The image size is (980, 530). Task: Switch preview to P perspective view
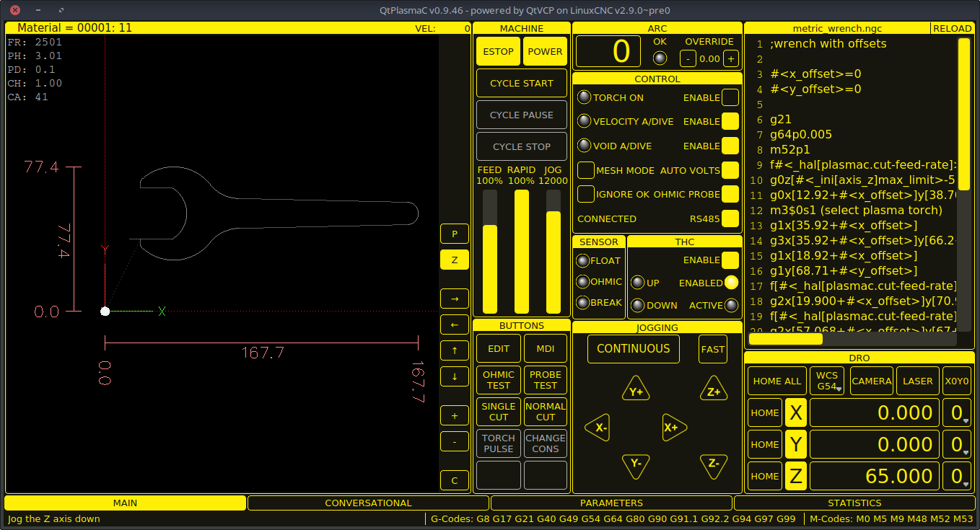click(x=455, y=234)
